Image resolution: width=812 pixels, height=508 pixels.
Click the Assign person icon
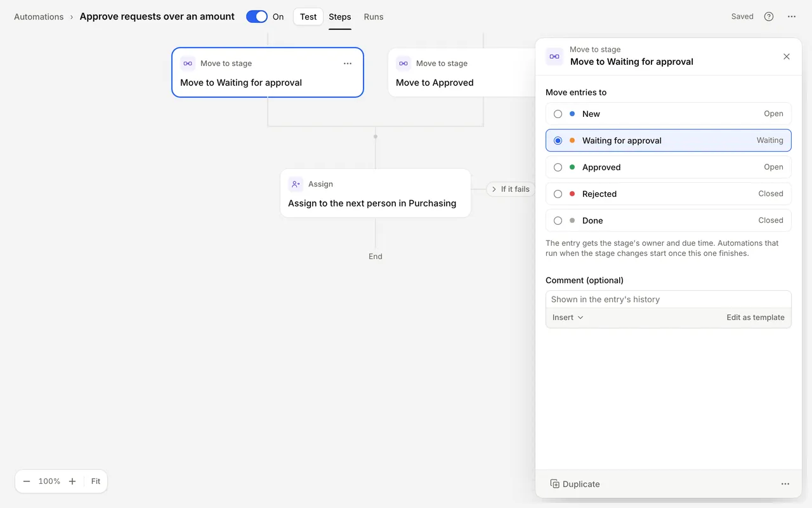296,184
